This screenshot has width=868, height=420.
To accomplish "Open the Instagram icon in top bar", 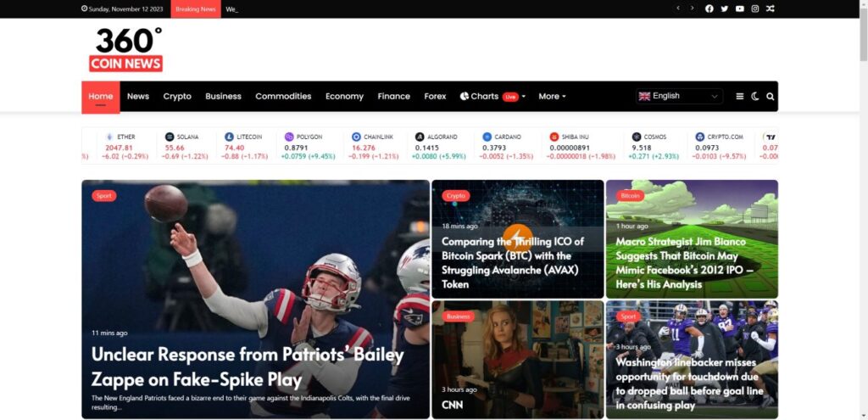I will pyautogui.click(x=755, y=8).
